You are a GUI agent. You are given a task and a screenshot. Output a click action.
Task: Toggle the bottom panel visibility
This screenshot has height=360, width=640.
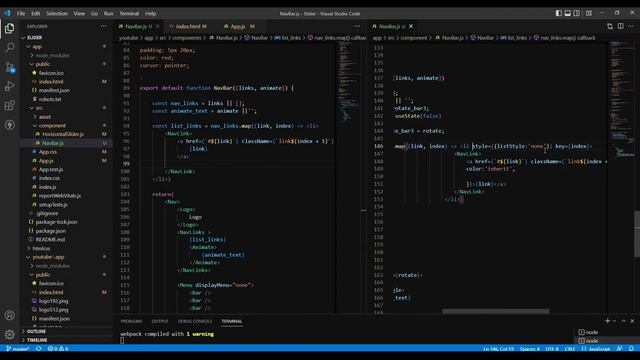[568, 13]
